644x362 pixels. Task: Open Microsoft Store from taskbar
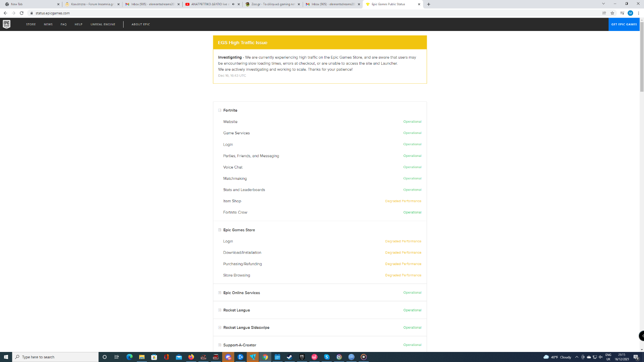[x=154, y=357]
